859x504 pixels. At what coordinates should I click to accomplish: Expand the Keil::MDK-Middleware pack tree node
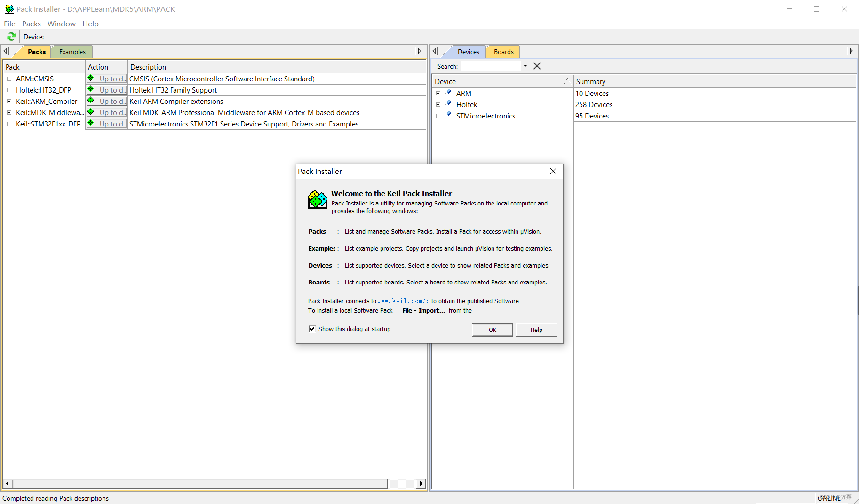pos(9,113)
